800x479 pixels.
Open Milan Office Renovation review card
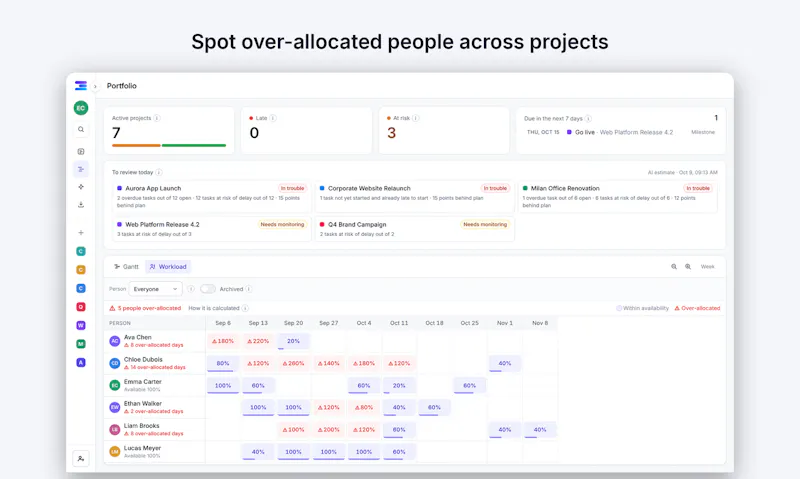617,196
